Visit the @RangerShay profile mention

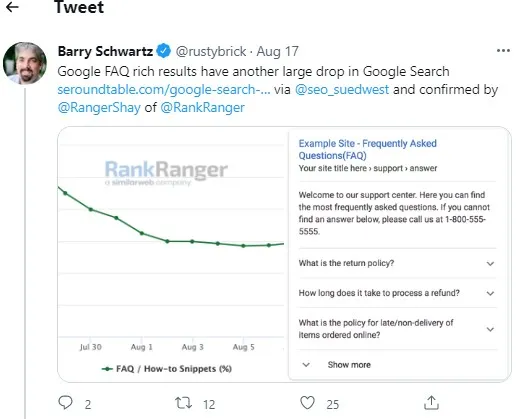coord(99,108)
